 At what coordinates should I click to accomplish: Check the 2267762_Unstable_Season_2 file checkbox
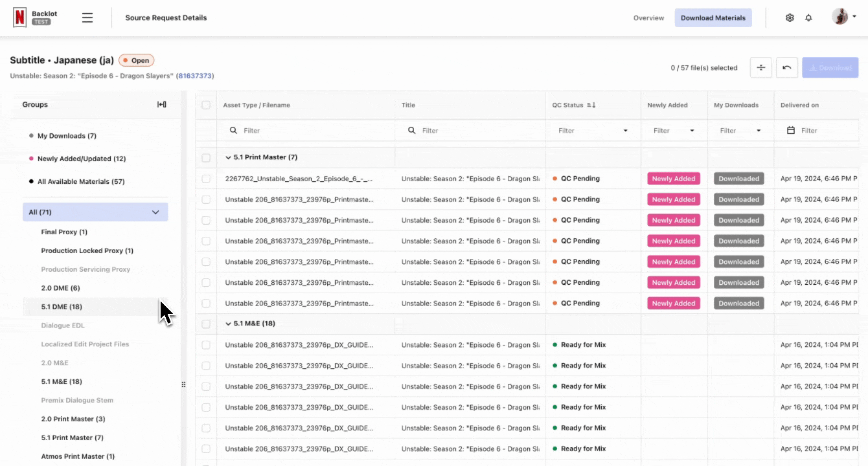(206, 179)
